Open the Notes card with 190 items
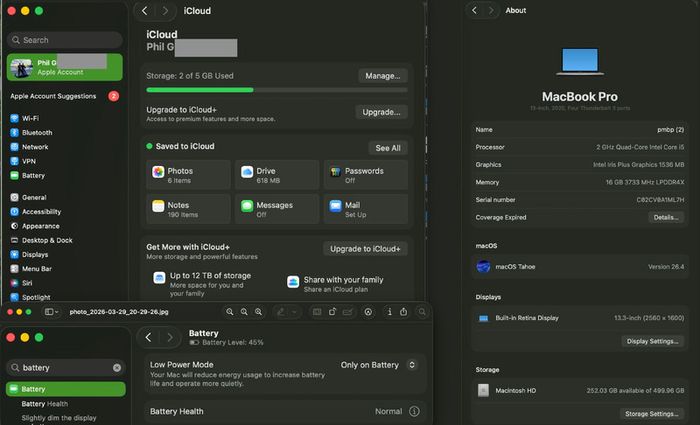 point(188,209)
